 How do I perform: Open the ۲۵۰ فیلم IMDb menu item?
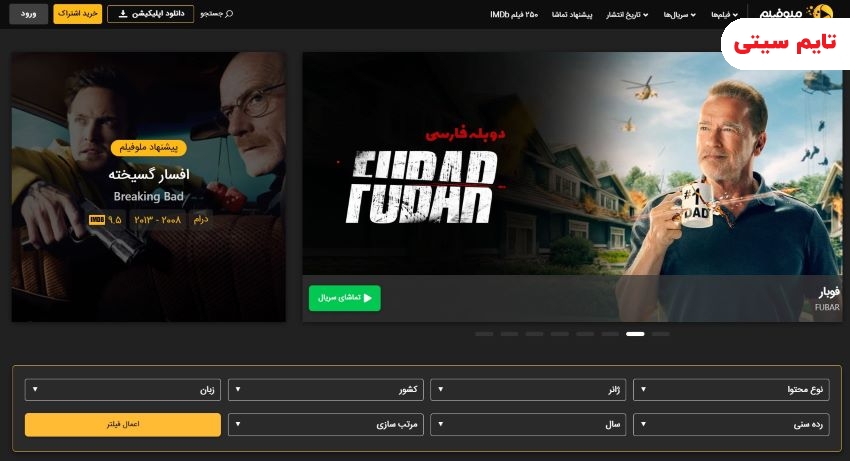(514, 15)
